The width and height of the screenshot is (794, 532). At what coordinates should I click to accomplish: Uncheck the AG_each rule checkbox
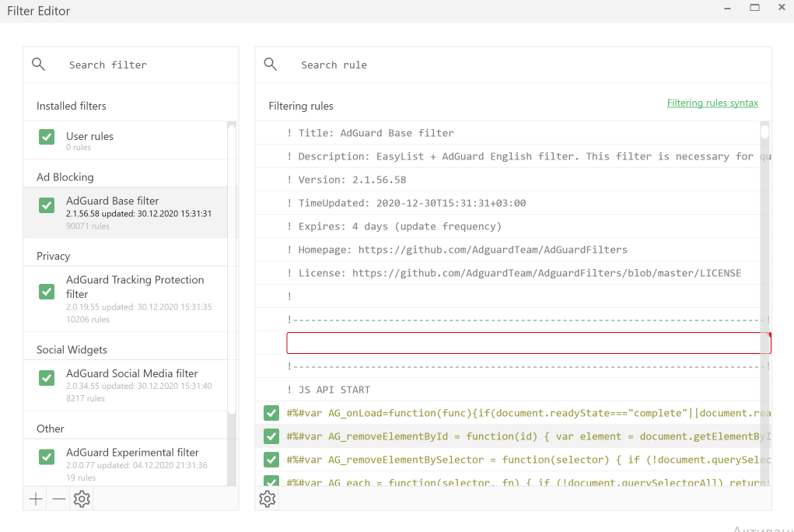coord(271,481)
